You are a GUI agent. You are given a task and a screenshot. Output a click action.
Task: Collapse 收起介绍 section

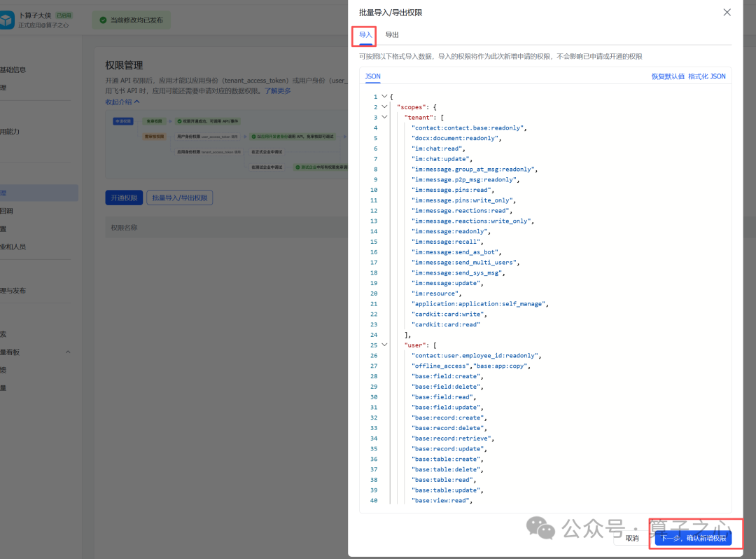[122, 102]
